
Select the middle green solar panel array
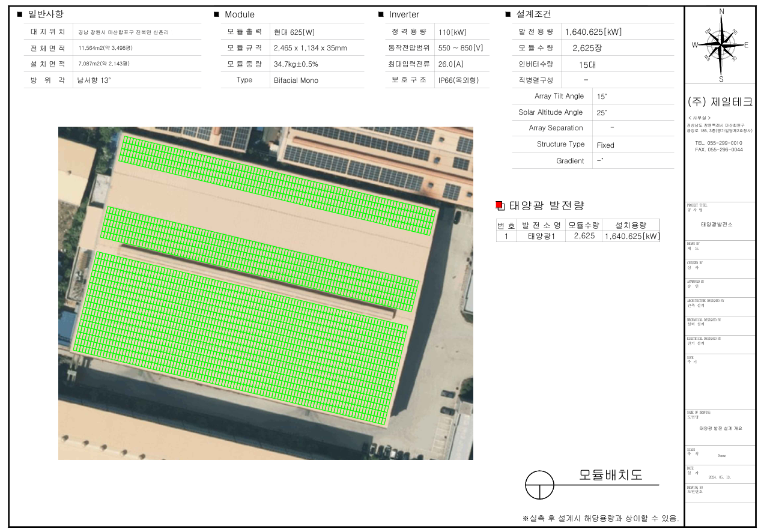coord(260,258)
